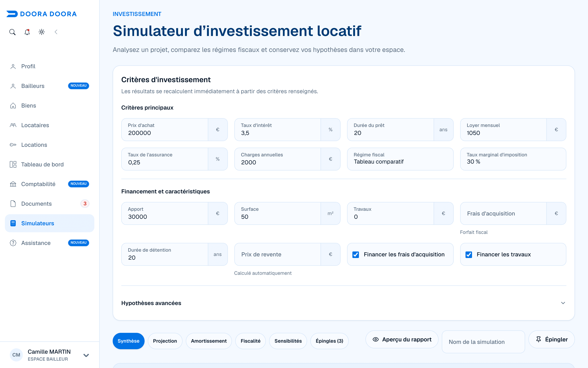This screenshot has height=368, width=588.
Task: Click the NOUVEAU badge beside Assistance
Action: pos(78,243)
